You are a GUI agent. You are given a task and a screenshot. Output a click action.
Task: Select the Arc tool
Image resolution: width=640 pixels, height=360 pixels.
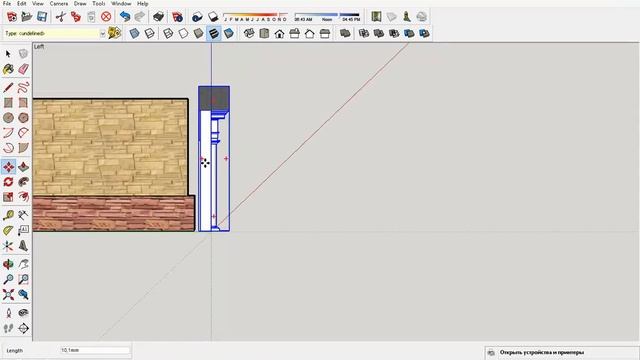(x=8, y=133)
